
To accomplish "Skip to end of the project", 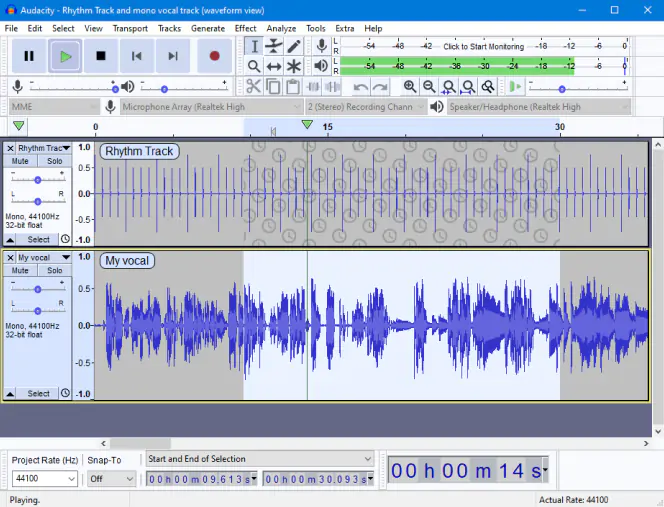I will [173, 56].
